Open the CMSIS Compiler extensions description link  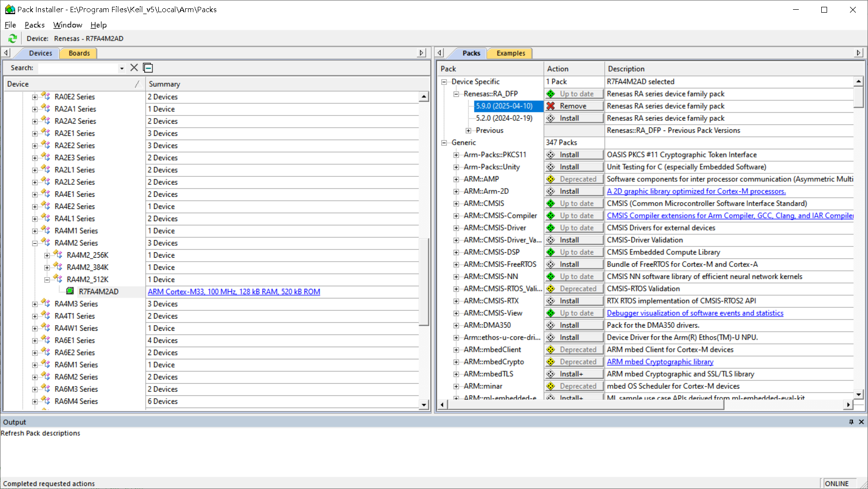tap(730, 216)
